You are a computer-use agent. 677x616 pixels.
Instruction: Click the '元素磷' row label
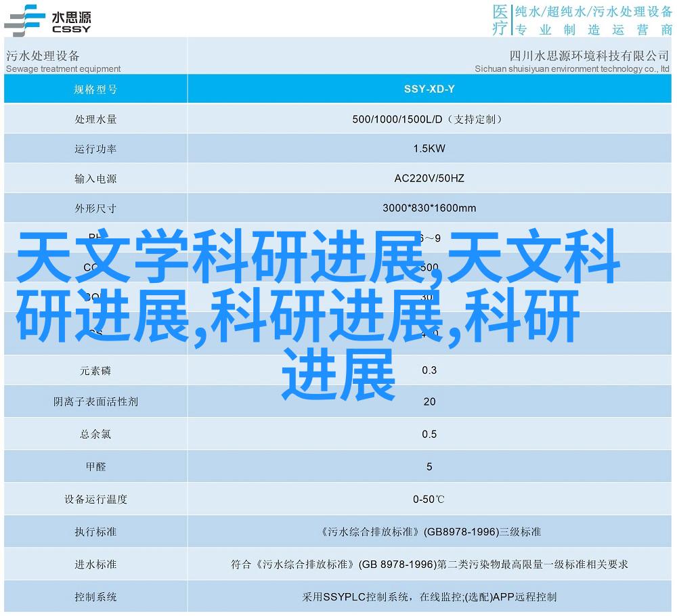click(x=95, y=371)
